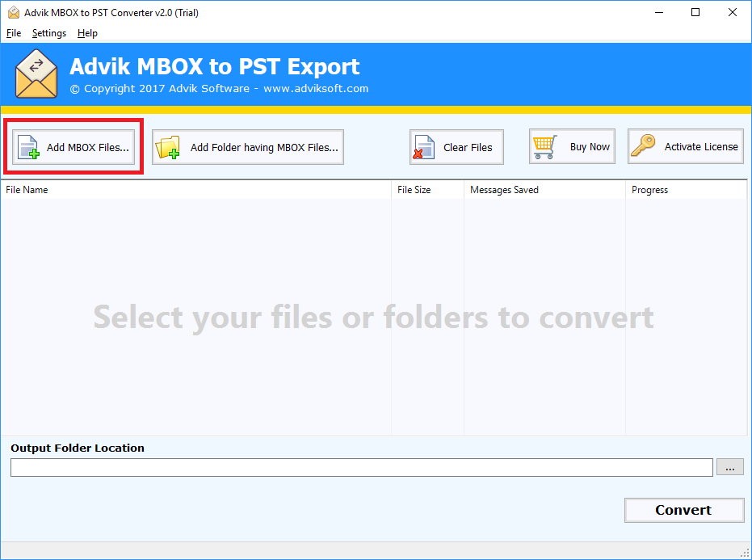Click inside the Output Folder Location field
Viewport: 752px width, 560px height.
(x=360, y=467)
